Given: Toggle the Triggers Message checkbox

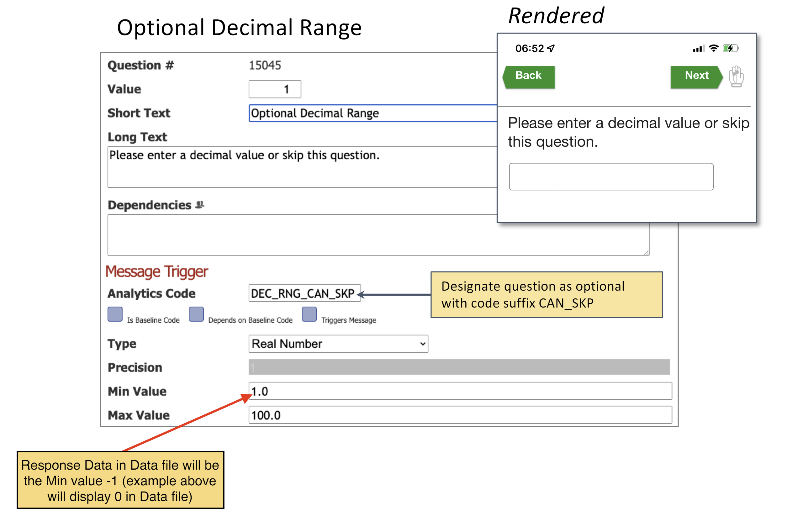Looking at the screenshot, I should (309, 314).
